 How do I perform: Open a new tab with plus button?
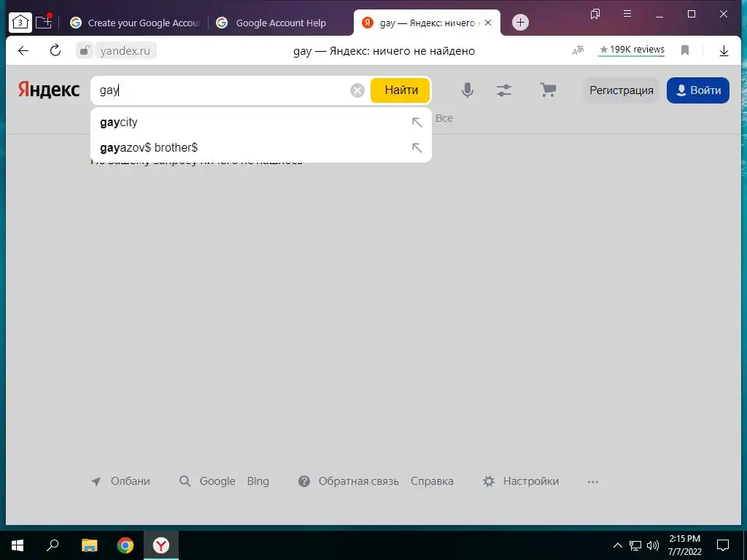520,23
